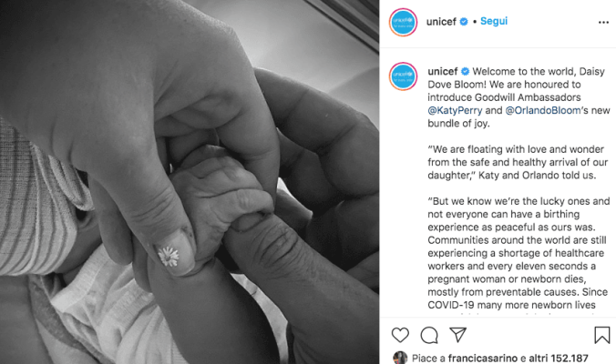The height and width of the screenshot is (364, 616).
Task: Click the black and white baby hand photo
Action: 190,182
